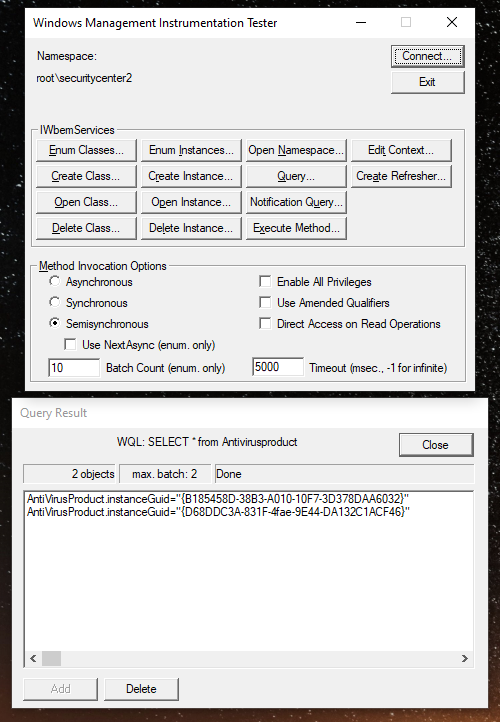Select the Semisynchronous radio option
The height and width of the screenshot is (722, 500).
[55, 323]
